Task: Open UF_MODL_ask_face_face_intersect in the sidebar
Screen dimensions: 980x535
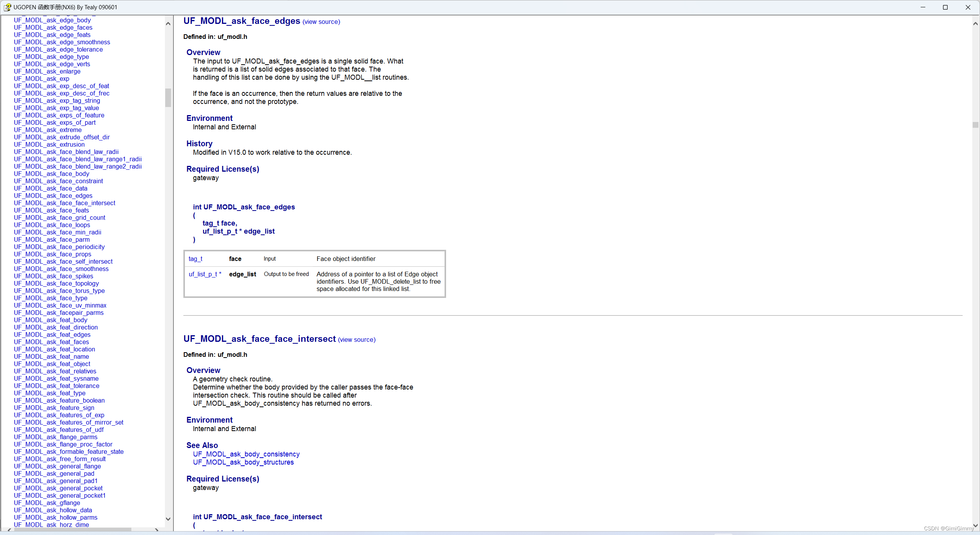Action: coord(65,203)
